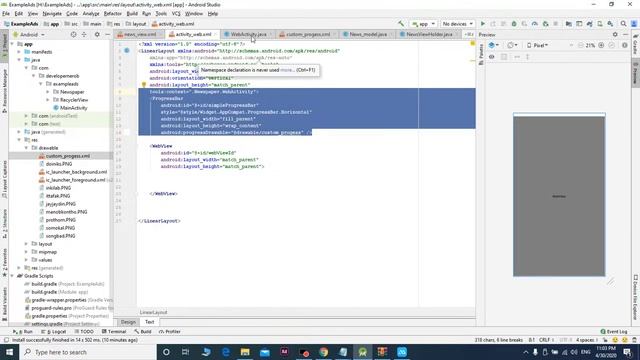Click the preview warnings info icon

(625, 45)
